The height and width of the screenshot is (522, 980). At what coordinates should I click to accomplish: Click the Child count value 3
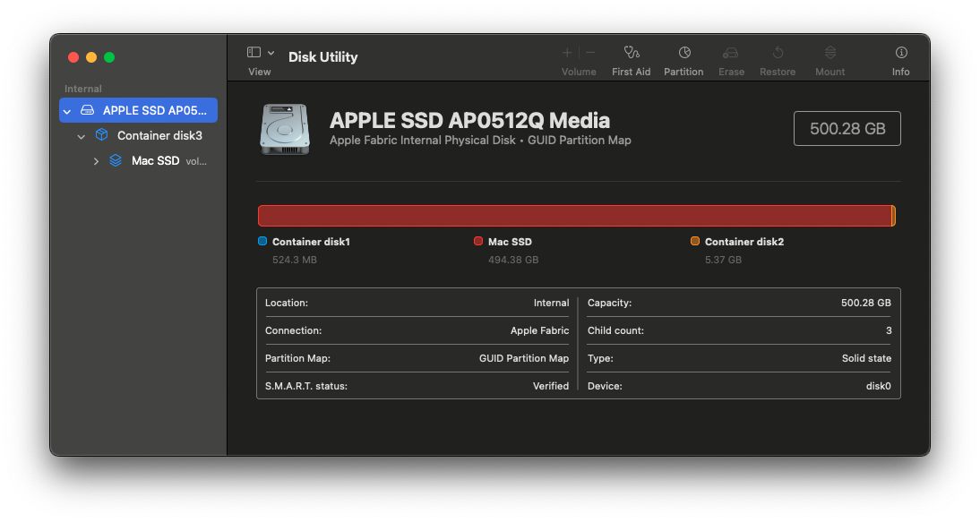coord(889,331)
